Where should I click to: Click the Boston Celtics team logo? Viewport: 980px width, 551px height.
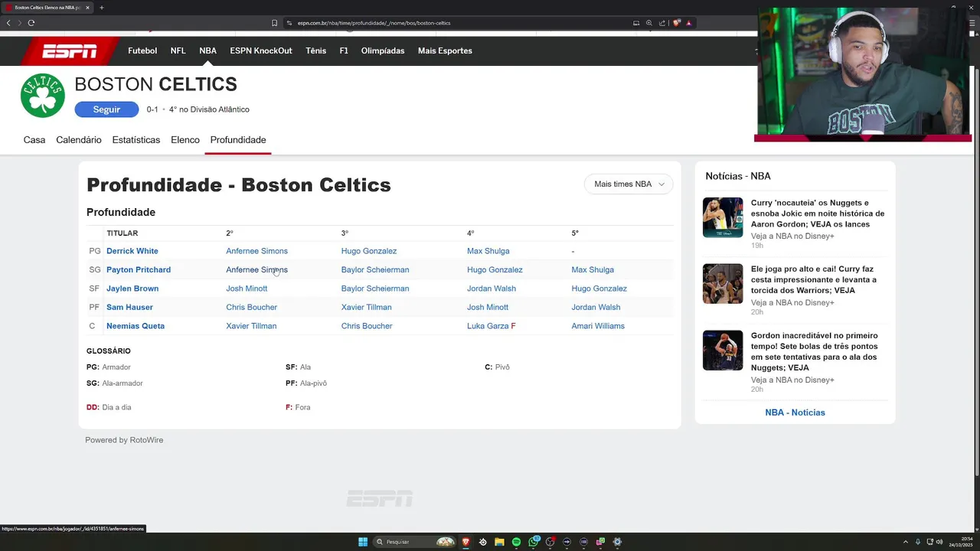pyautogui.click(x=43, y=96)
